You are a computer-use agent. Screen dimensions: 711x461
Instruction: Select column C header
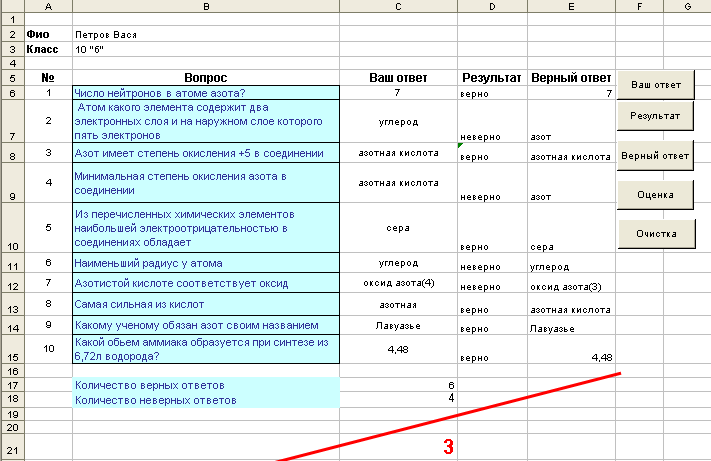click(398, 6)
